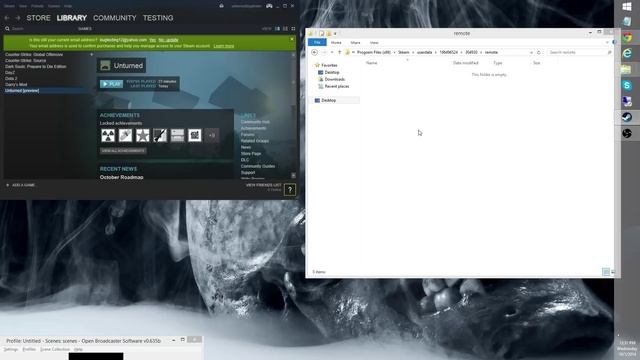Open recent locations dropdown in Explorer
The height and width of the screenshot is (360, 640).
[332, 53]
